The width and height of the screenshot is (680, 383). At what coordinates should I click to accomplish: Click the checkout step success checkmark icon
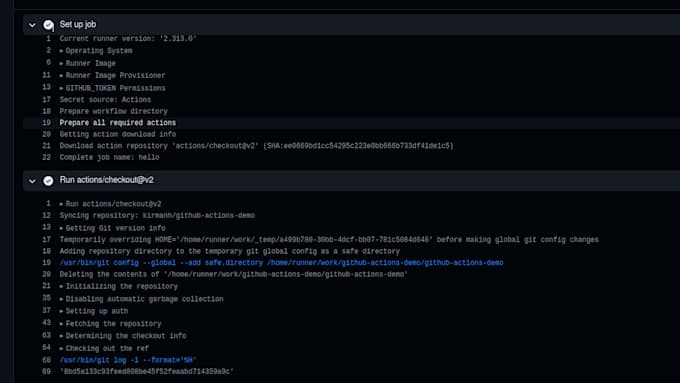pos(48,180)
